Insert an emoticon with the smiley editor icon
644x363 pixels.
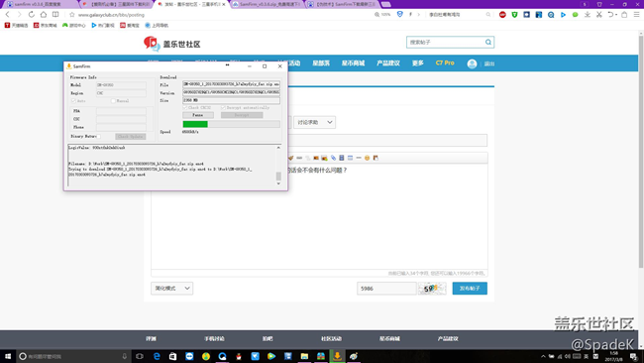pyautogui.click(x=367, y=158)
